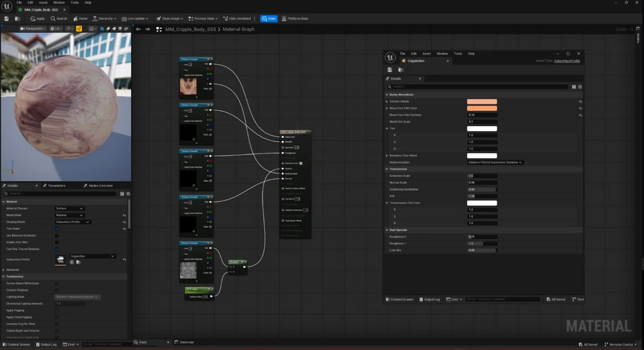Open the Asset menu in the main window

tap(43, 2)
